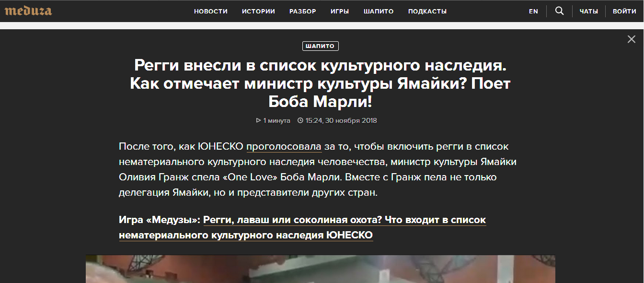Close the article with the X icon
The width and height of the screenshot is (644, 283).
click(632, 39)
